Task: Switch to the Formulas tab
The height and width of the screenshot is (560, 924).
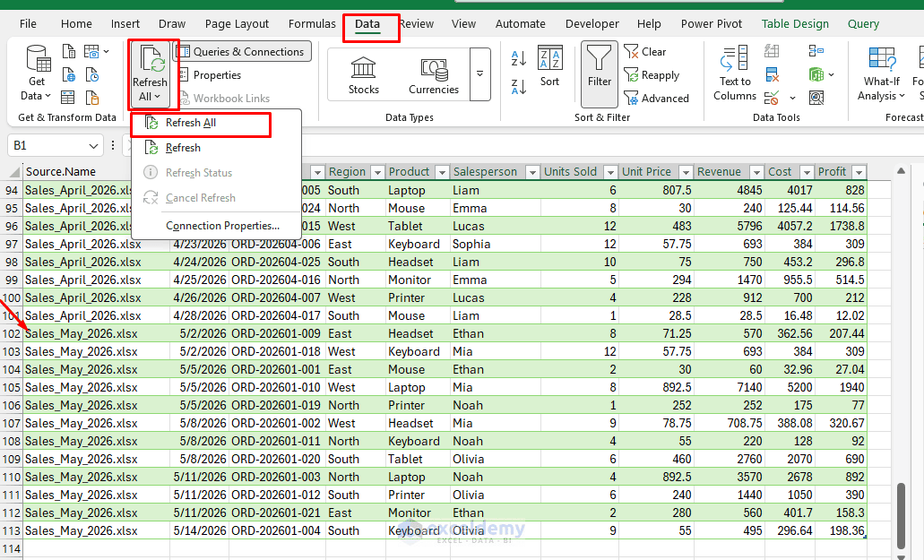Action: point(312,24)
